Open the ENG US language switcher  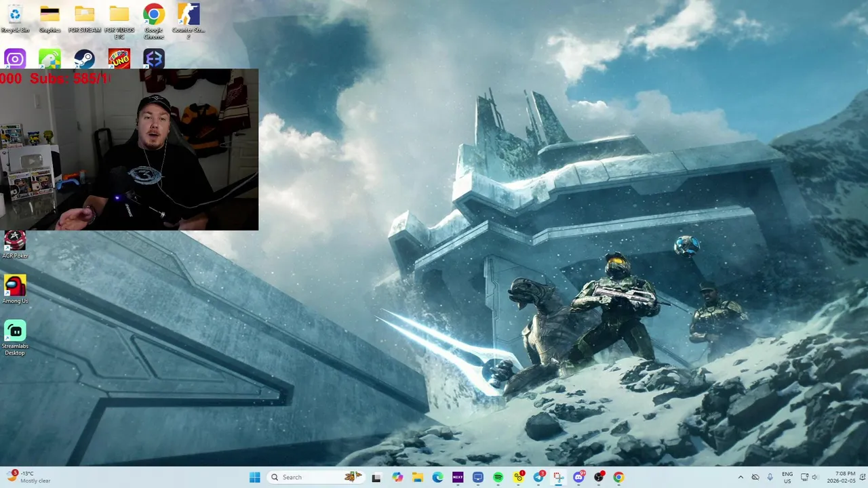[x=787, y=477]
